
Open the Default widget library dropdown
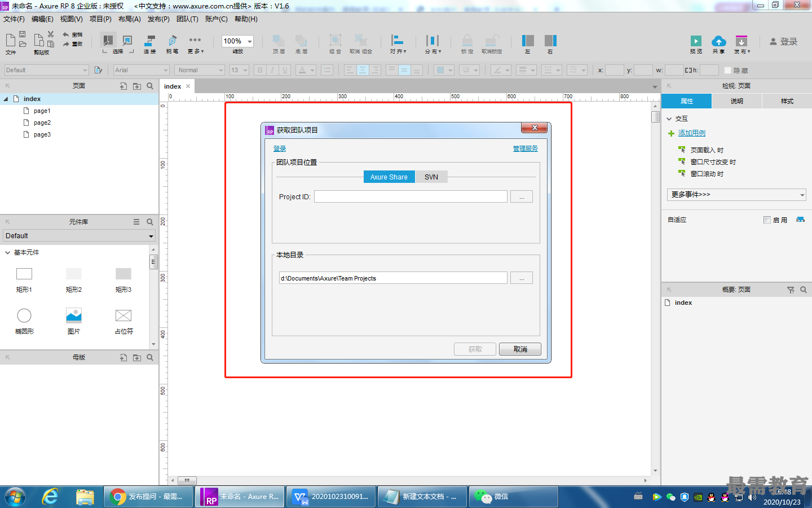point(80,236)
